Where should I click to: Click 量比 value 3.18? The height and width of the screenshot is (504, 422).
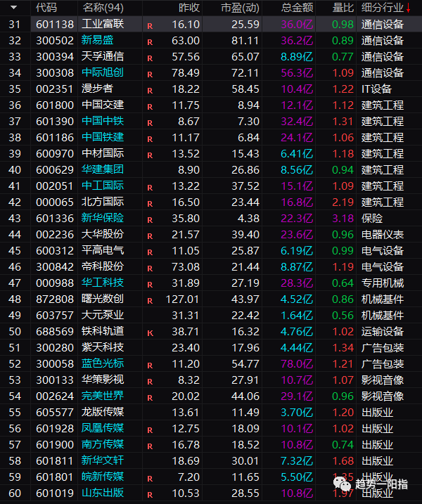coord(343,219)
